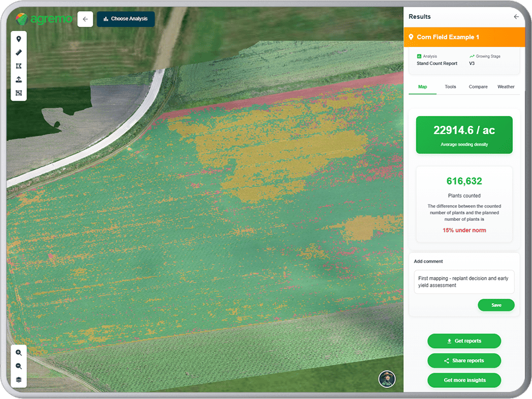Open the Choose Analysis menu
The image size is (532, 399).
126,19
